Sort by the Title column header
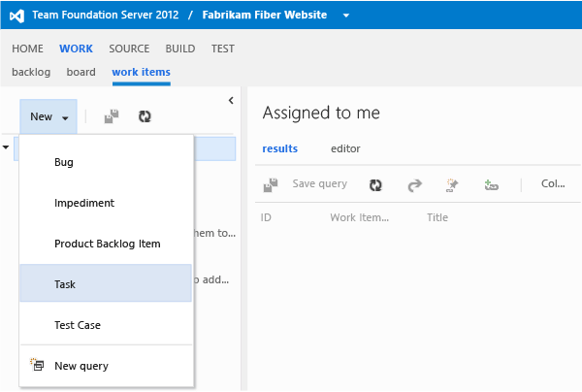The width and height of the screenshot is (582, 392). (437, 217)
